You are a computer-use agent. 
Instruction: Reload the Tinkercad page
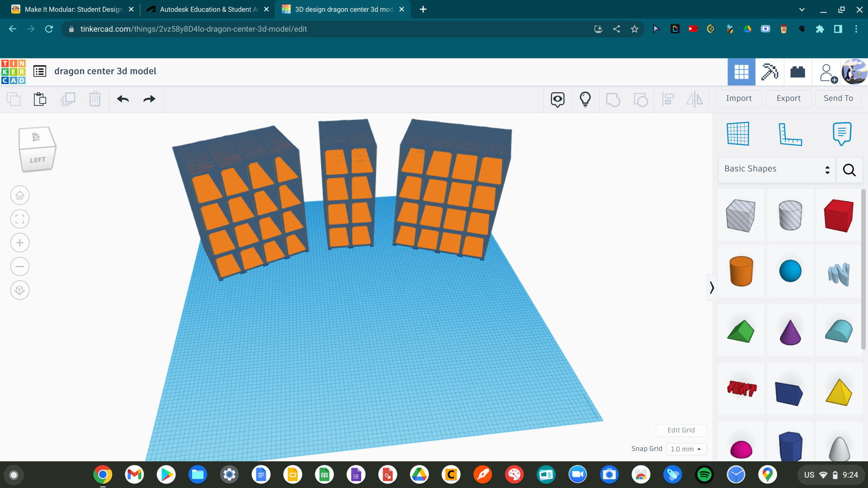tap(49, 29)
